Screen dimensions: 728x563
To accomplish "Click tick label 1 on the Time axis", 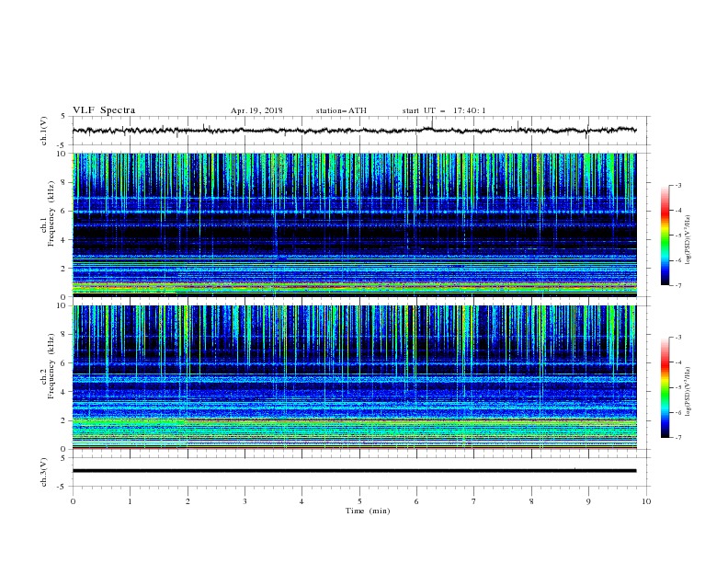I will pyautogui.click(x=130, y=501).
